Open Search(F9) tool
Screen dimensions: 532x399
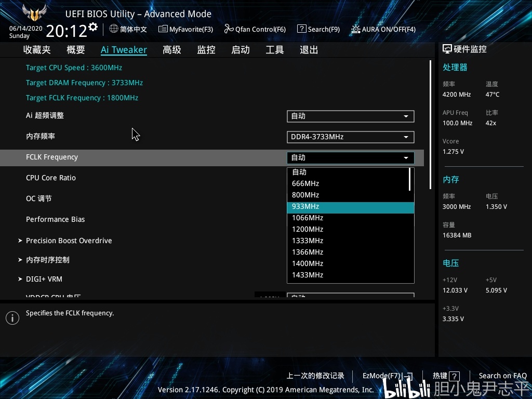[318, 29]
